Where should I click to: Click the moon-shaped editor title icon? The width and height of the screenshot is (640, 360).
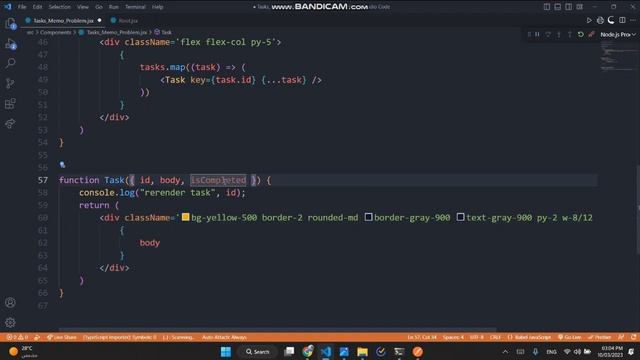(611, 20)
